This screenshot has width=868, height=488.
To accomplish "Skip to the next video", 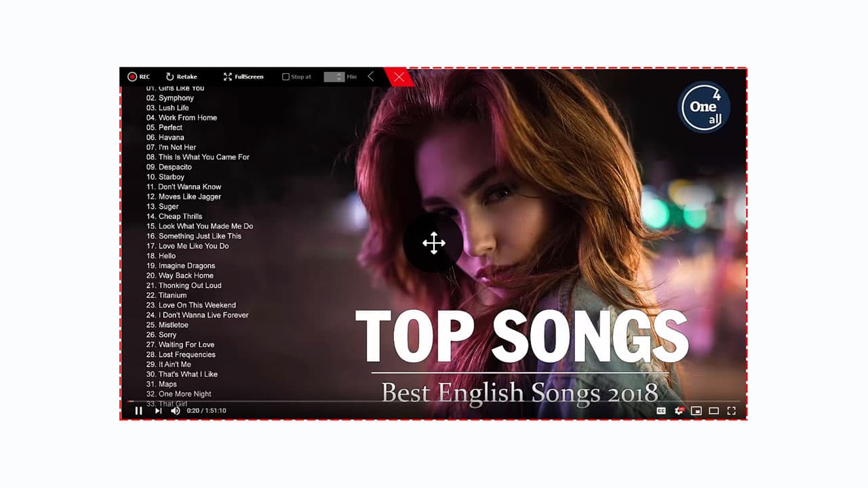I will coord(158,411).
